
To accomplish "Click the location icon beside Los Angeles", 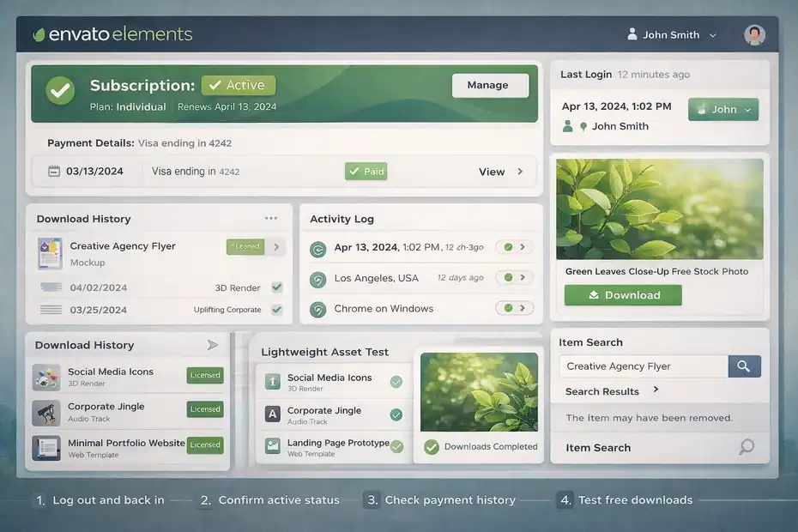I will pyautogui.click(x=318, y=280).
